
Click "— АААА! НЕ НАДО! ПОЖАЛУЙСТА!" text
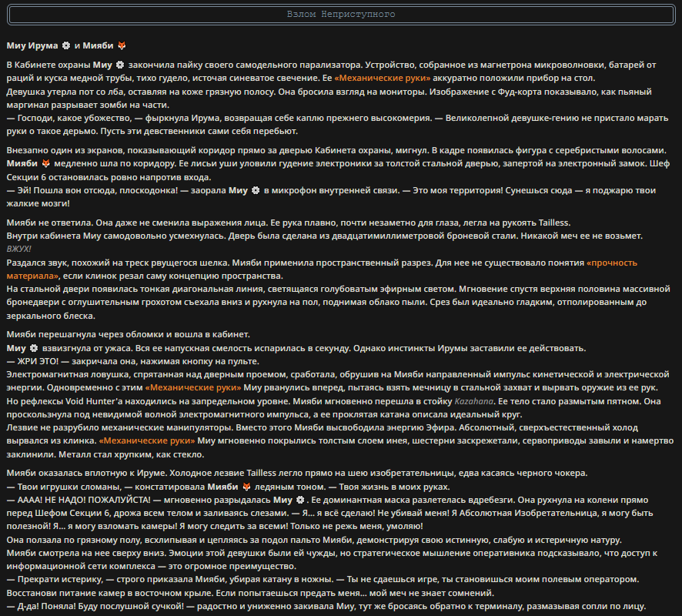79,500
